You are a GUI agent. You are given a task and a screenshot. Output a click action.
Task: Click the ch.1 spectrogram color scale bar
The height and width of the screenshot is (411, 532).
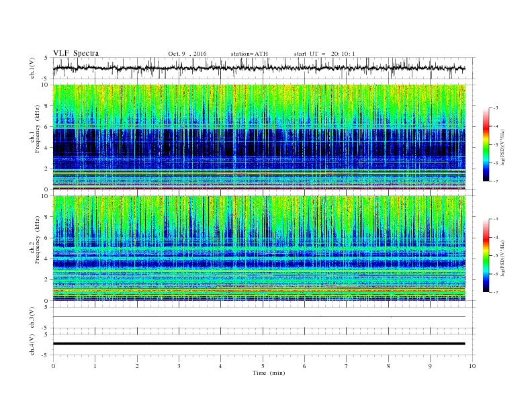point(486,144)
